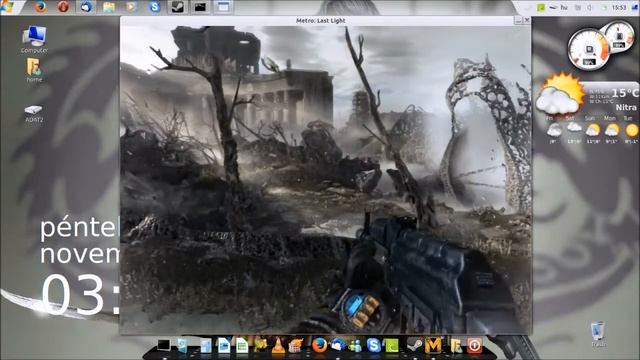Close the Metro: Last Light window
This screenshot has width=640, height=360.
(x=527, y=20)
